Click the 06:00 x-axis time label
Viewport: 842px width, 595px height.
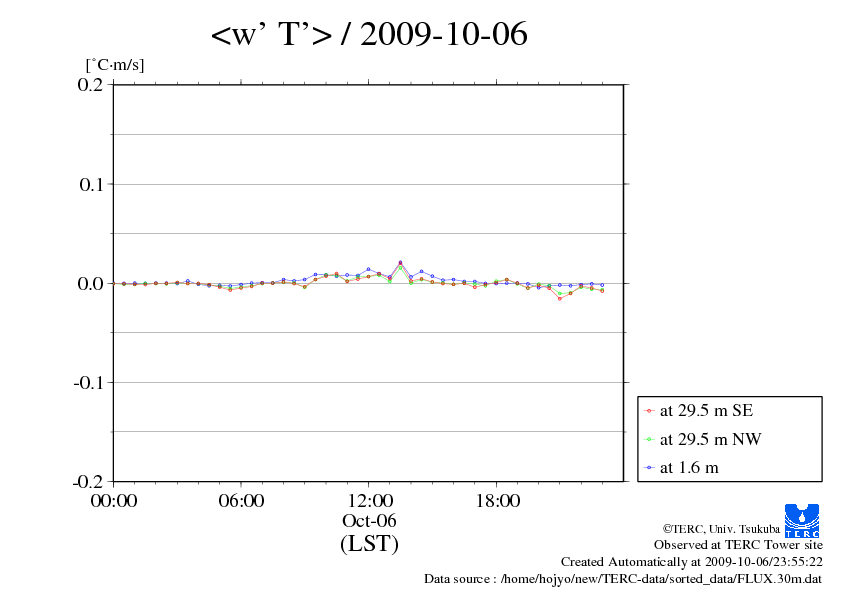[x=241, y=501]
